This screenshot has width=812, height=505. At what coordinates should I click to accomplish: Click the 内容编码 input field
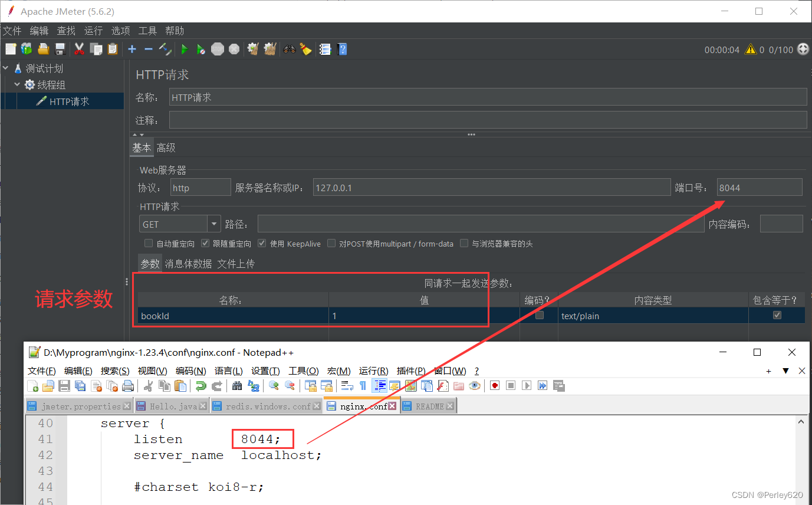tap(781, 224)
